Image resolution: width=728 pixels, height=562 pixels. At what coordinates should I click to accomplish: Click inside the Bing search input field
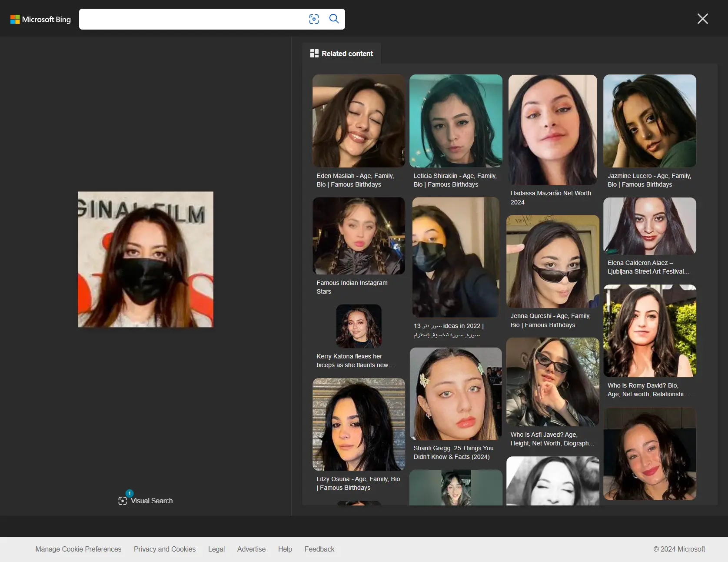(x=191, y=19)
